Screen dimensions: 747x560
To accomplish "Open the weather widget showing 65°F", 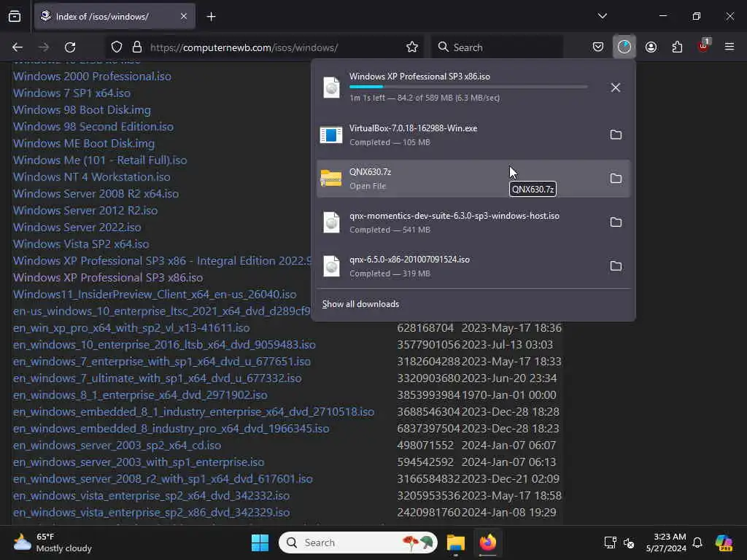I will (53, 542).
